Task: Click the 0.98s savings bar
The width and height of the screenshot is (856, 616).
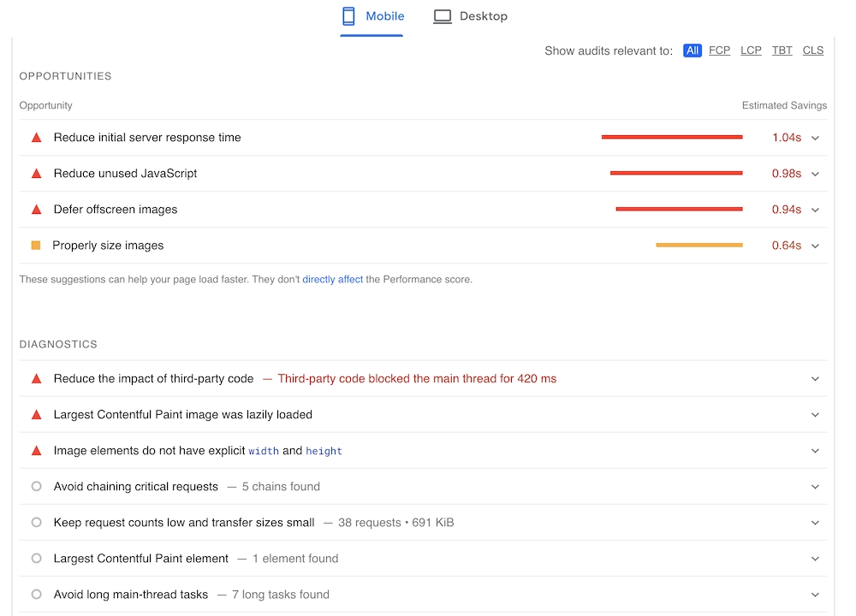Action: [676, 173]
